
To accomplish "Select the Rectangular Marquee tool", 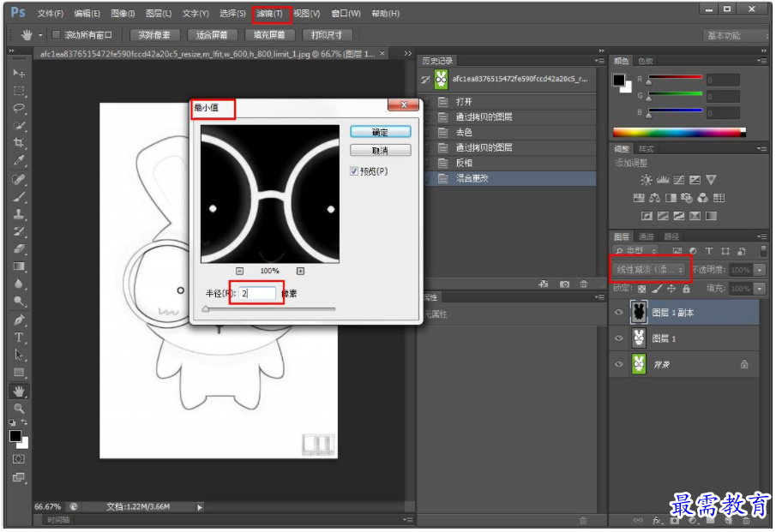I will coord(19,91).
